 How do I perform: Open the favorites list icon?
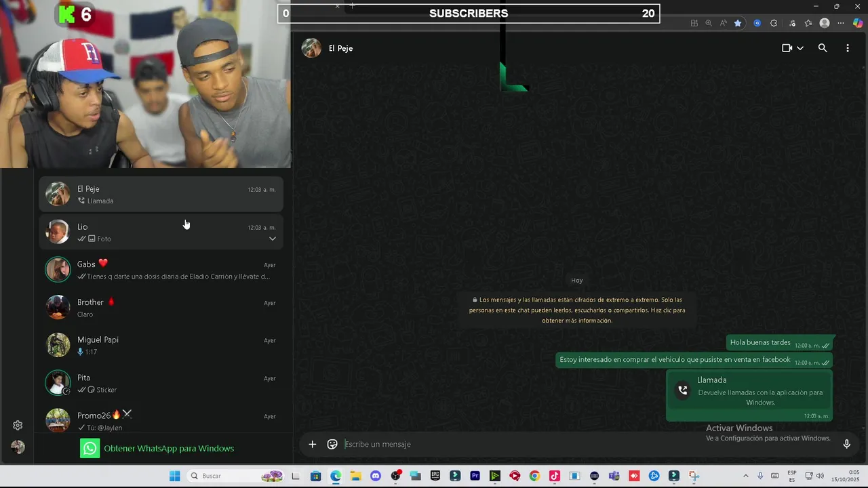pos(808,23)
